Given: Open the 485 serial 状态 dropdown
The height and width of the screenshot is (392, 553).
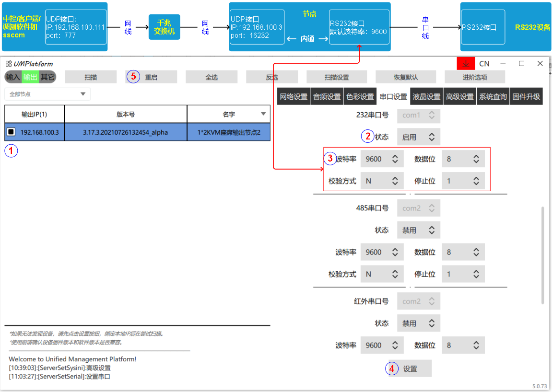Looking at the screenshot, I should (418, 231).
